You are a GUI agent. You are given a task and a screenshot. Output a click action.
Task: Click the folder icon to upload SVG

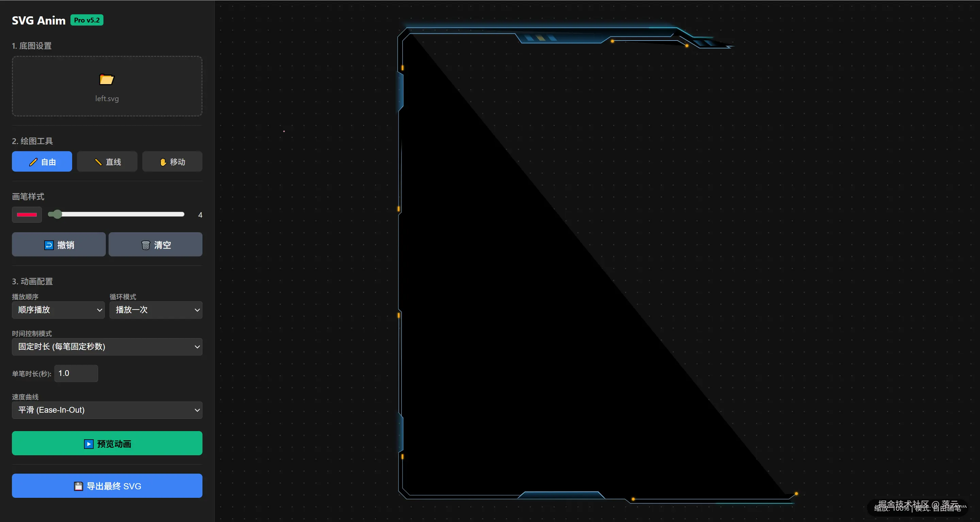[x=107, y=79]
